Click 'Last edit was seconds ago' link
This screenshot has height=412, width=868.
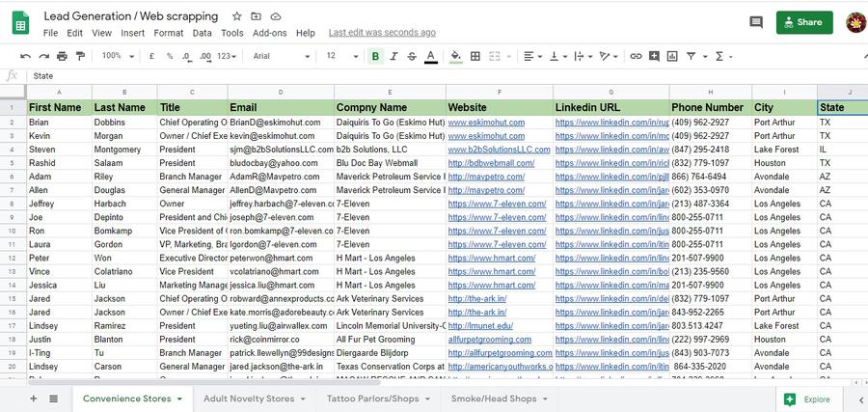(382, 33)
